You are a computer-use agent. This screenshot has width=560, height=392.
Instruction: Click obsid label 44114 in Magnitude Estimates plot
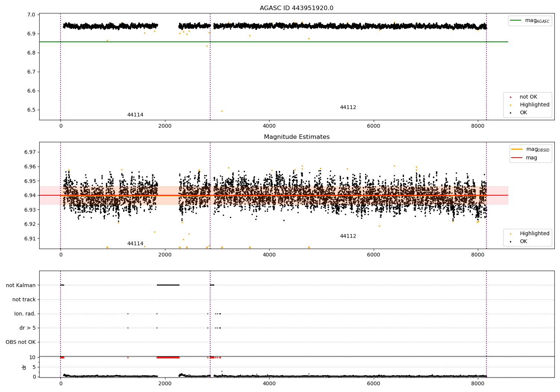pos(135,244)
